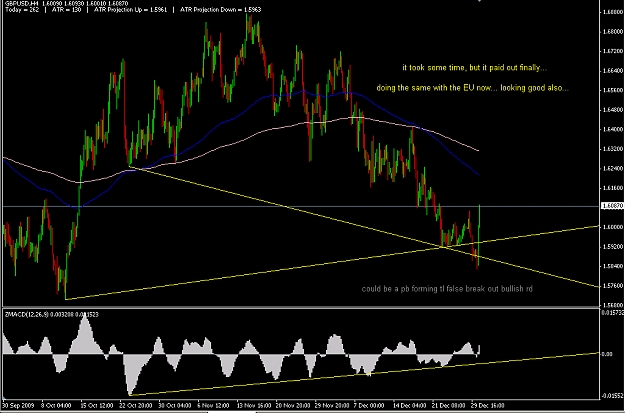Image resolution: width=625 pixels, height=413 pixels.
Task: Click the '22 Oct 20:00' date label
Action: pyautogui.click(x=135, y=406)
